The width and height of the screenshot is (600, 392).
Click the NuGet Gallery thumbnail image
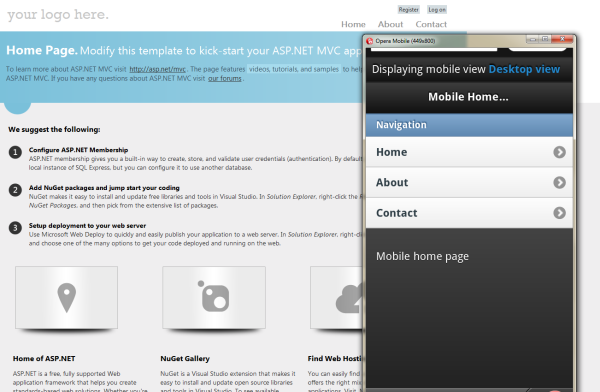[x=214, y=297]
